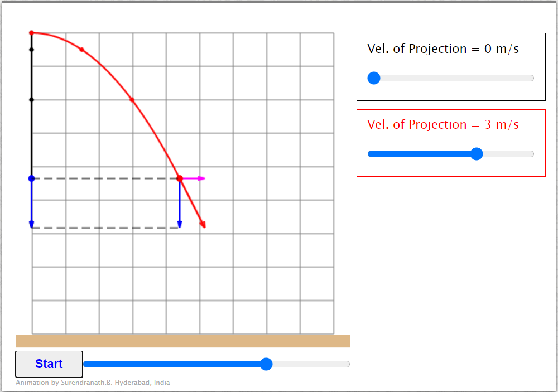Click the time slider handle beside Start
This screenshot has height=392, width=558.
266,364
